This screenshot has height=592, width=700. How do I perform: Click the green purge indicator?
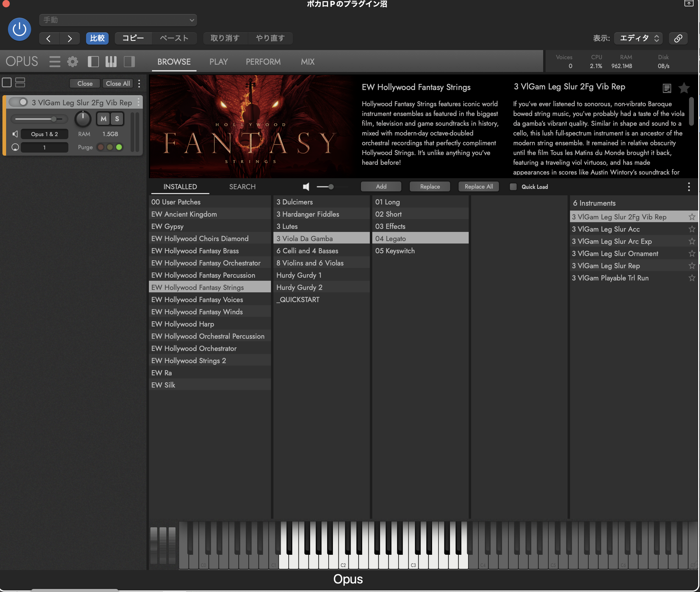pyautogui.click(x=119, y=147)
